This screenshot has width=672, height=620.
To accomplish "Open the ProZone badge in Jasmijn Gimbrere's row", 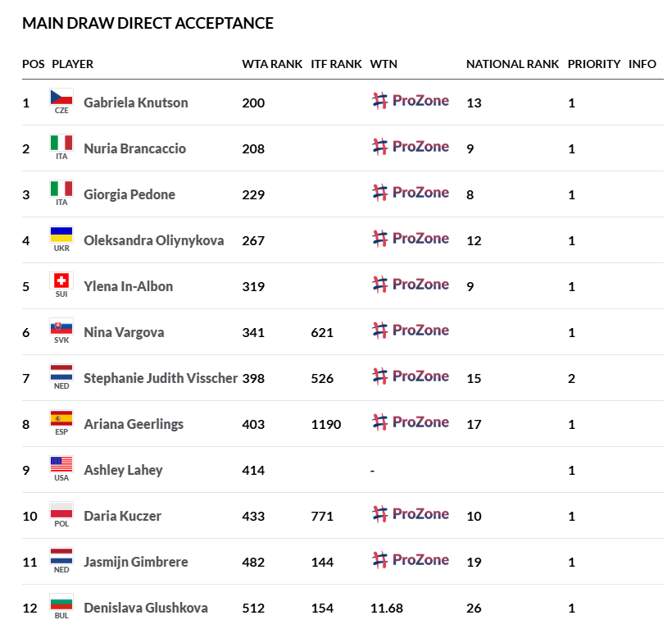I will click(x=410, y=560).
